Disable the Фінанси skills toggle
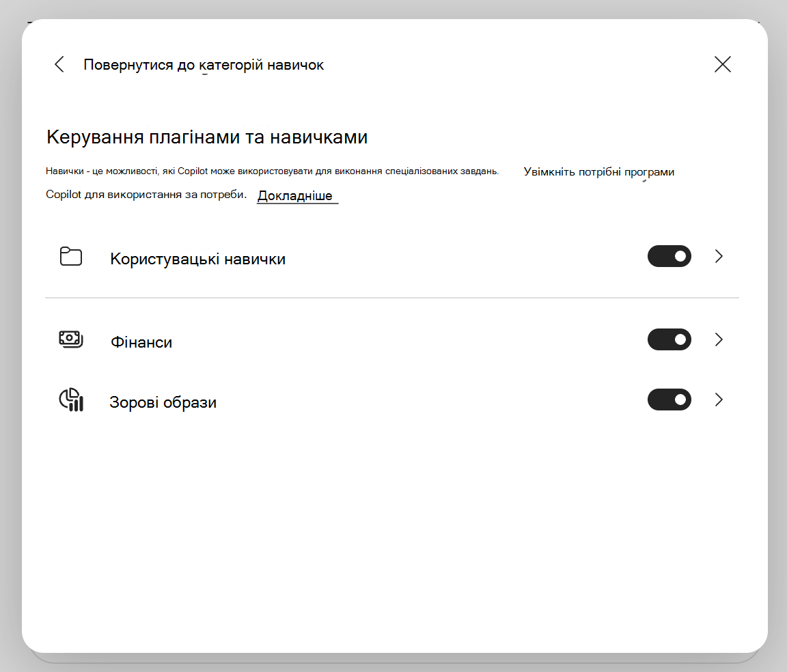Screen dimensions: 787x672 click(669, 340)
